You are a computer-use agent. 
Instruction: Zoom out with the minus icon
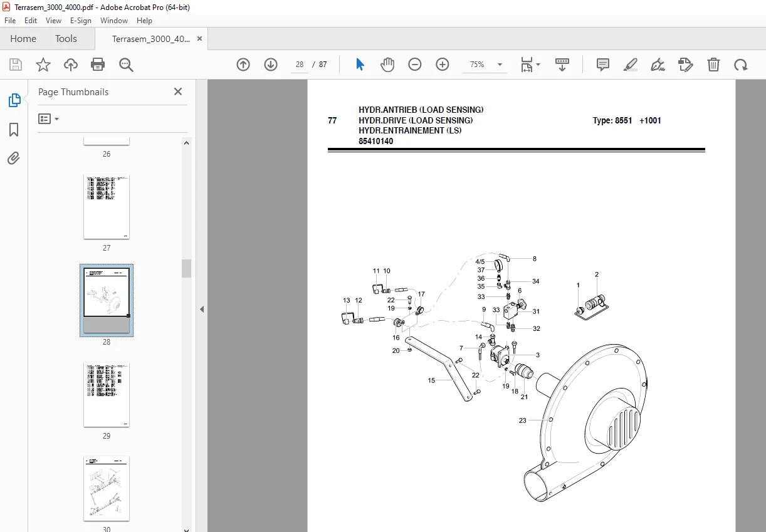(x=415, y=65)
